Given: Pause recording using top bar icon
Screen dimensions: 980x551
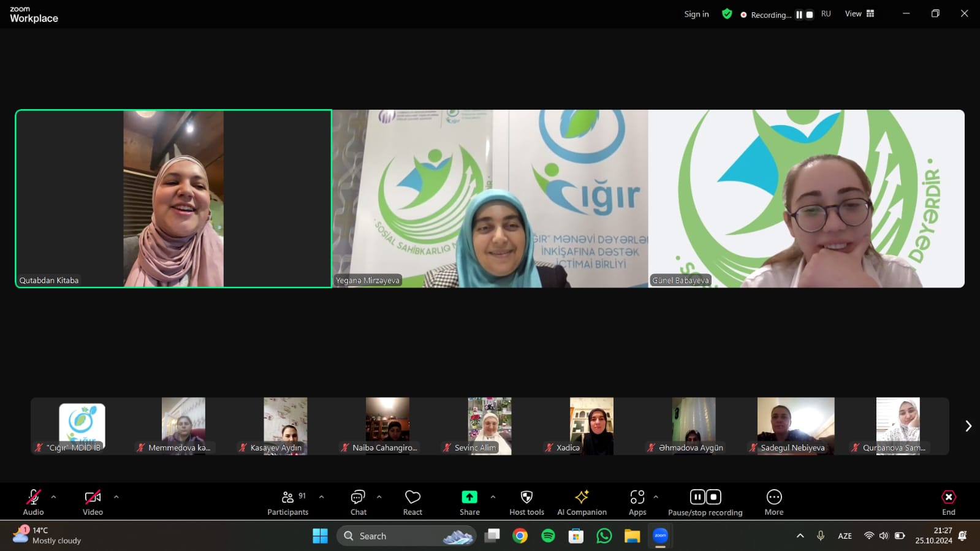Looking at the screenshot, I should [x=799, y=15].
